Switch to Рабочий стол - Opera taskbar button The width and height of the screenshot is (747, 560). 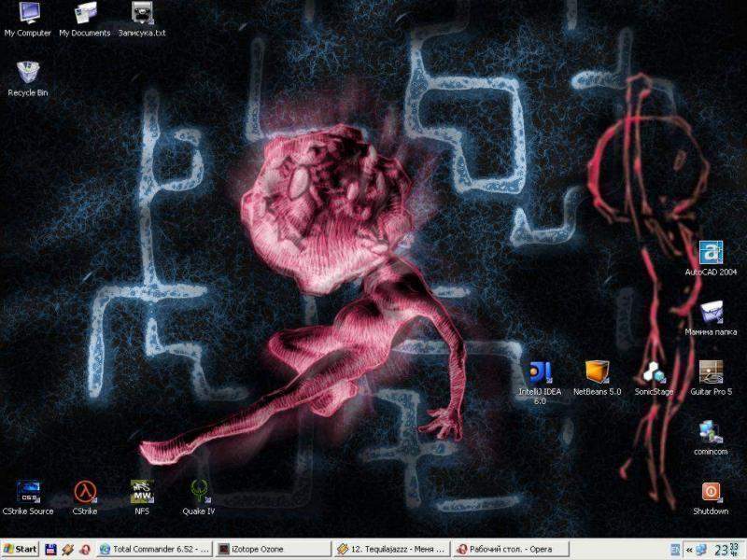[510, 549]
